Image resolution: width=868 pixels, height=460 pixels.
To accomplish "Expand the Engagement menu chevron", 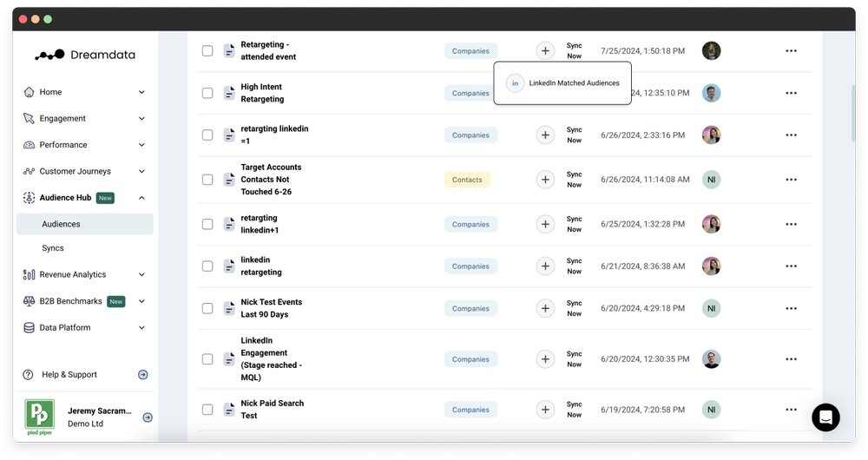I will point(141,118).
